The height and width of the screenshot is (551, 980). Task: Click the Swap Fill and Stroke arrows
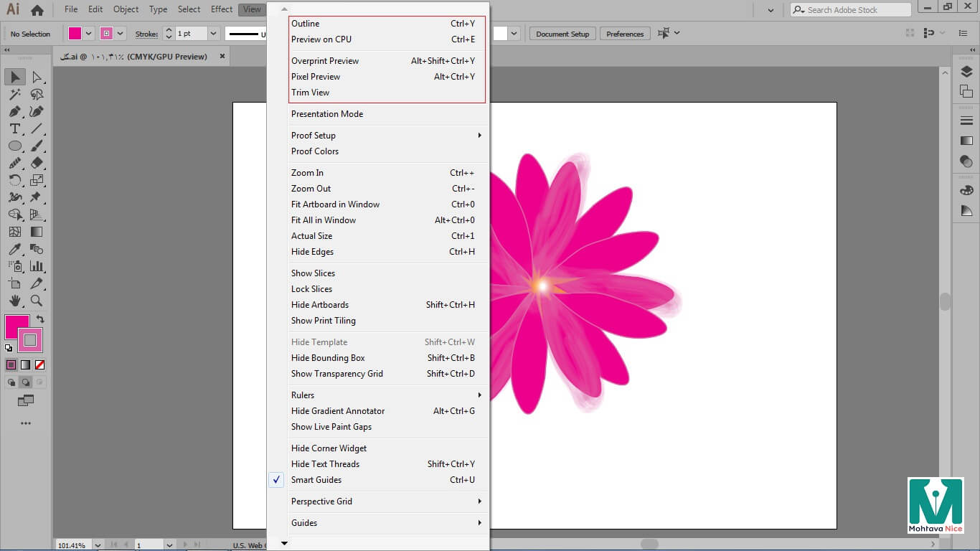40,319
